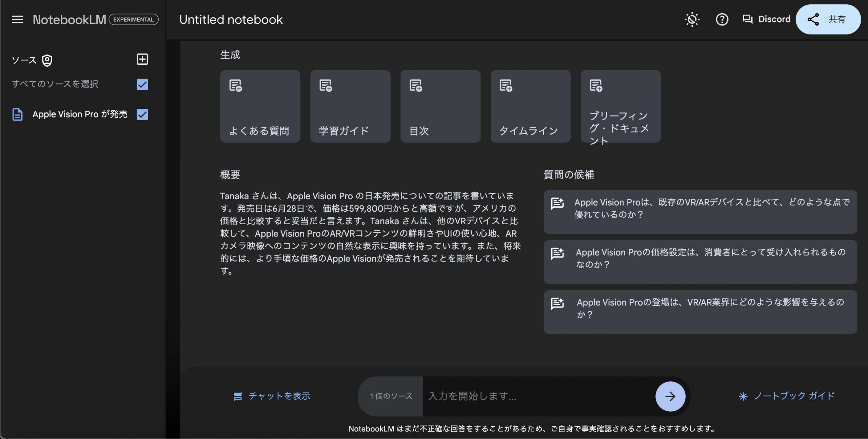The height and width of the screenshot is (439, 868).
Task: Toggle すべてのソースを選択 checkbox
Action: pos(142,84)
